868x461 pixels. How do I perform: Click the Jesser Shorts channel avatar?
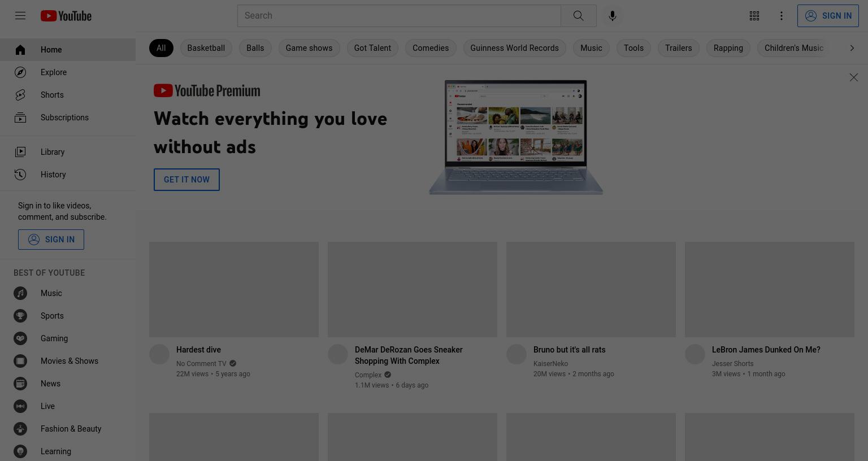pyautogui.click(x=695, y=354)
